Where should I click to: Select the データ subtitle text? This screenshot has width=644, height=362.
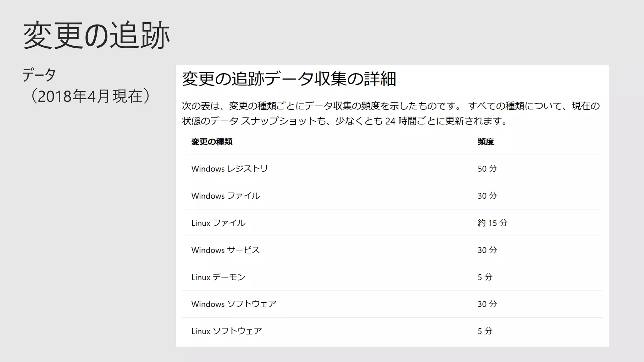point(39,75)
